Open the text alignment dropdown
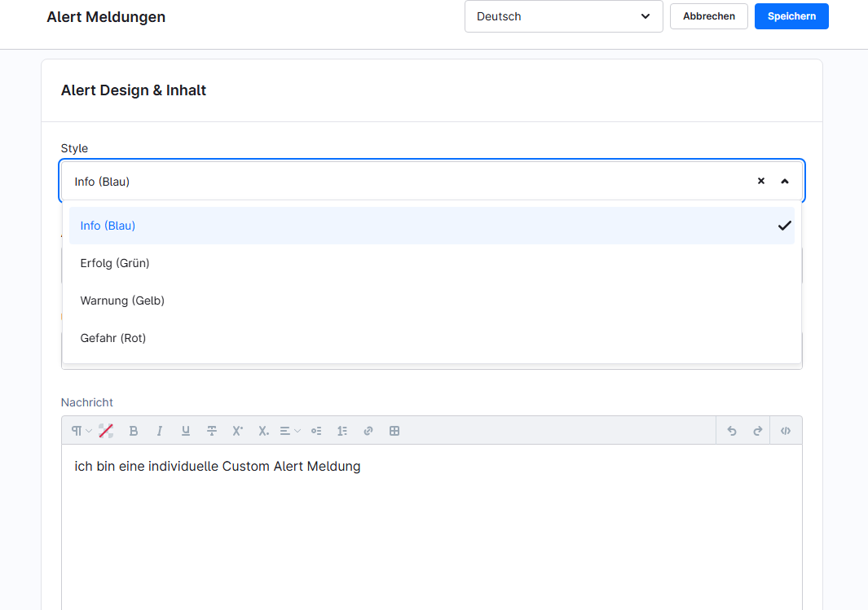The height and width of the screenshot is (610, 868). (x=289, y=430)
